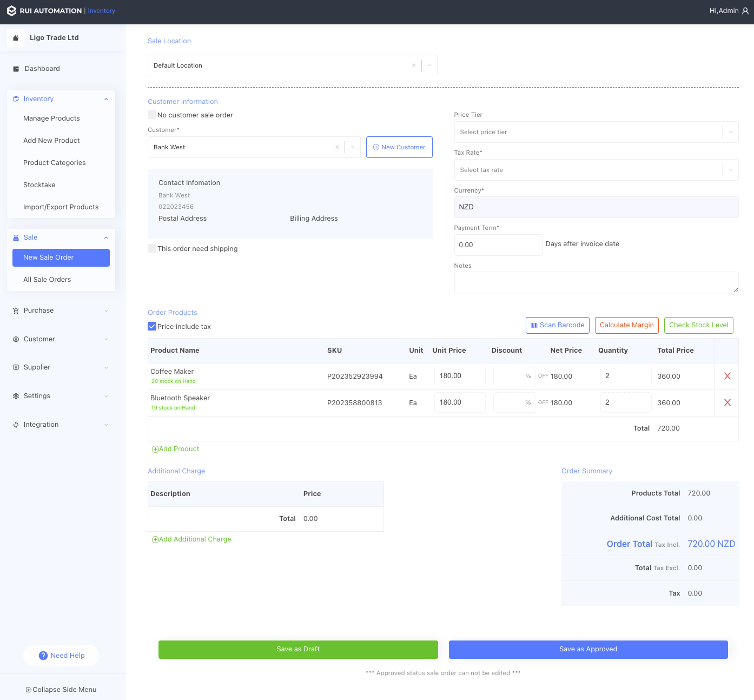Open Settings via the gear icon
754x700 pixels.
[15, 395]
